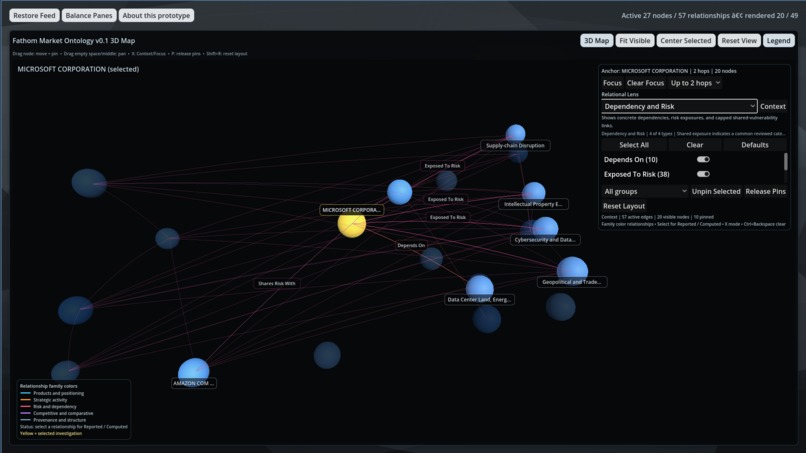Screen dimensions: 806x453
Task: Click the Restore Feed button
Action: click(34, 15)
